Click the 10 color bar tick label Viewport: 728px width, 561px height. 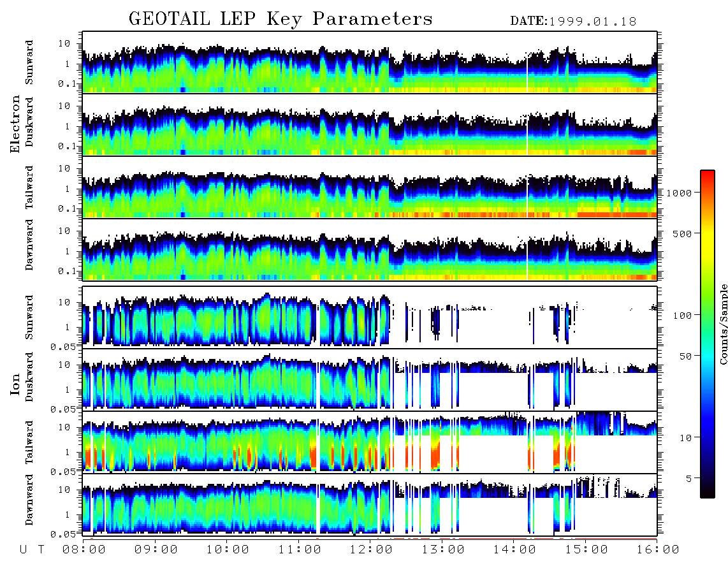click(686, 437)
